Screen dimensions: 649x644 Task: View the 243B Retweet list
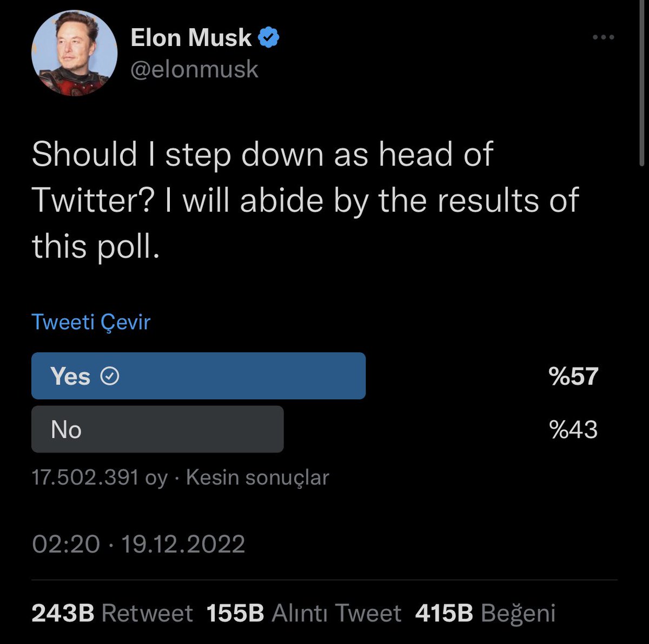(112, 613)
